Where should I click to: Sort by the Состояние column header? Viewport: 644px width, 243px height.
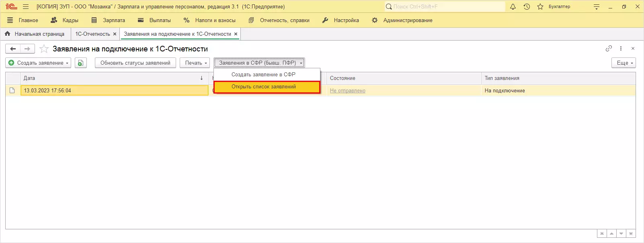point(404,78)
